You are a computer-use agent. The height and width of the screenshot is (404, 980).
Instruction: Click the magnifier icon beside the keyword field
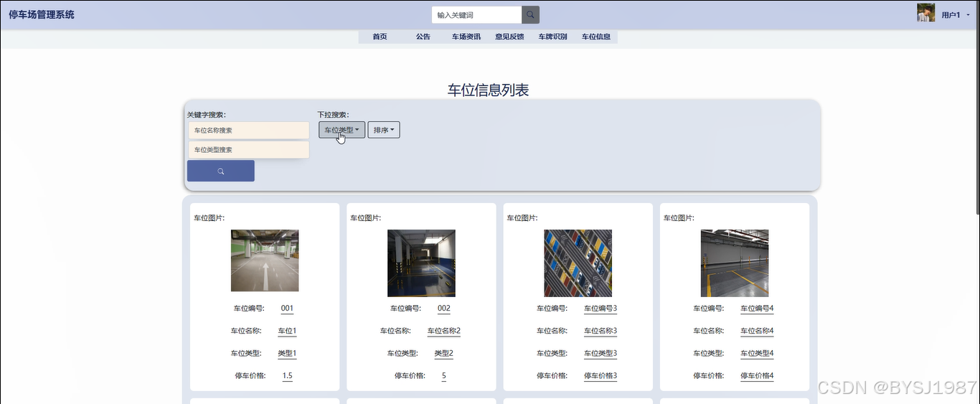[530, 15]
